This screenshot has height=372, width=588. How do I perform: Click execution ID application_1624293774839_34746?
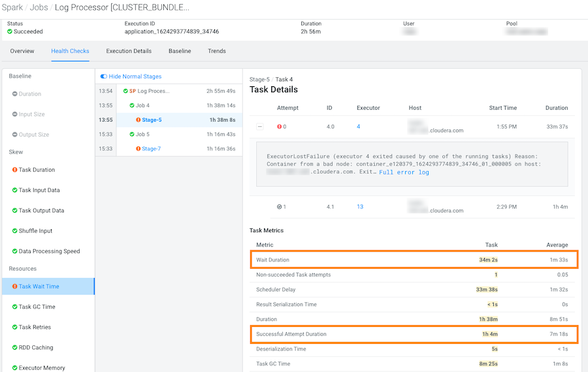tap(172, 31)
